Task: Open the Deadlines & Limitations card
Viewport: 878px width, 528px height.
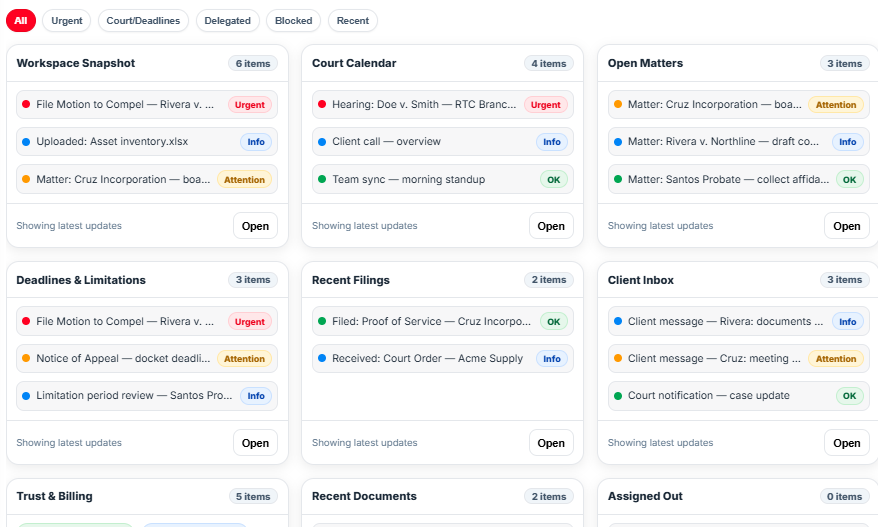Action: click(x=255, y=443)
